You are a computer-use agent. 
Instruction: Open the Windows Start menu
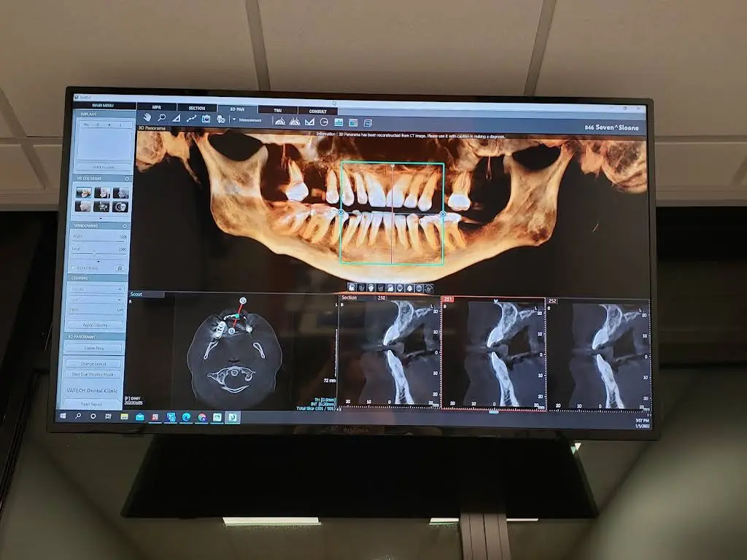click(x=63, y=416)
